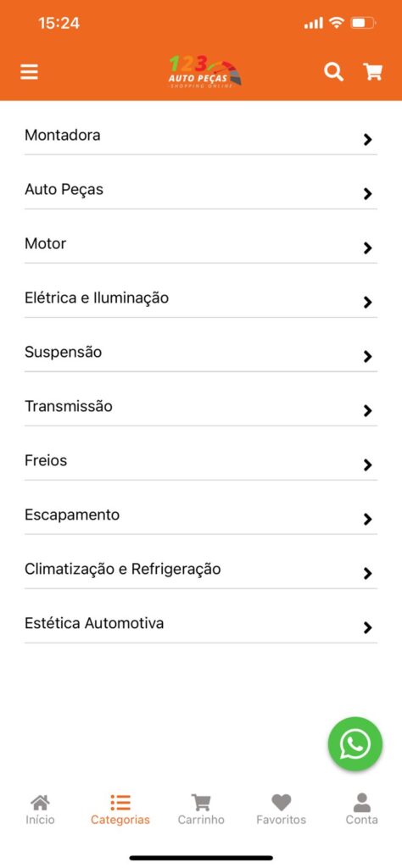Open Climatização e Refrigeração category
Viewport: 402px width, 868px height.
pyautogui.click(x=200, y=569)
